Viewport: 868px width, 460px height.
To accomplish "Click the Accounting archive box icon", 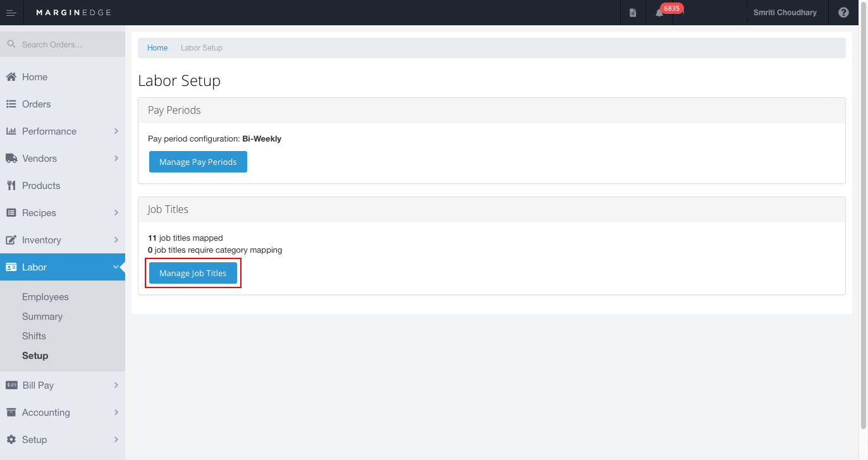I will coord(11,412).
